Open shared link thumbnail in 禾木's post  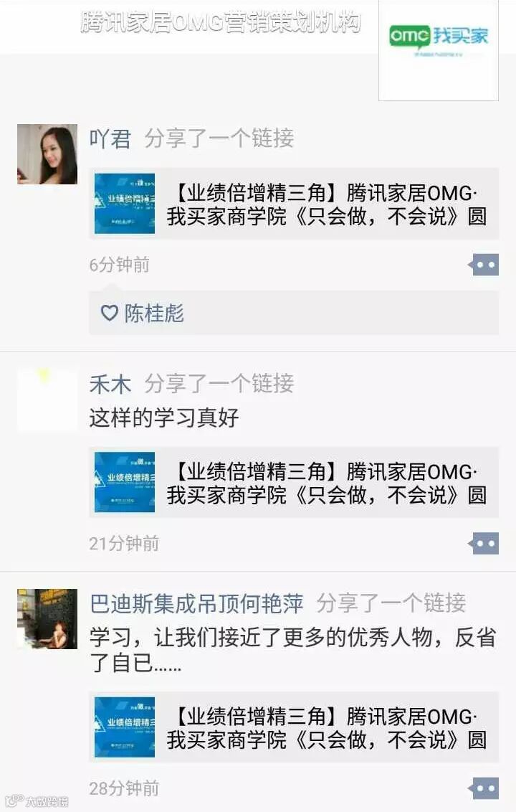click(x=124, y=482)
